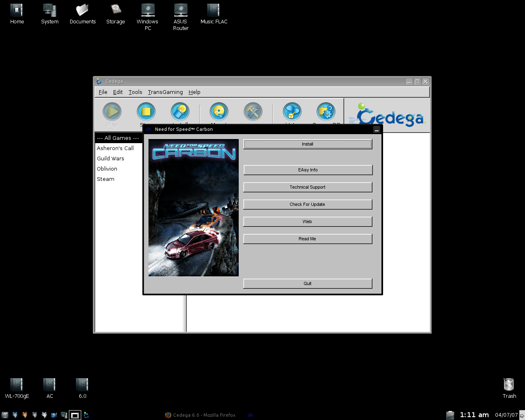Click the Cedega logo banner
The height and width of the screenshot is (420, 525).
point(387,115)
